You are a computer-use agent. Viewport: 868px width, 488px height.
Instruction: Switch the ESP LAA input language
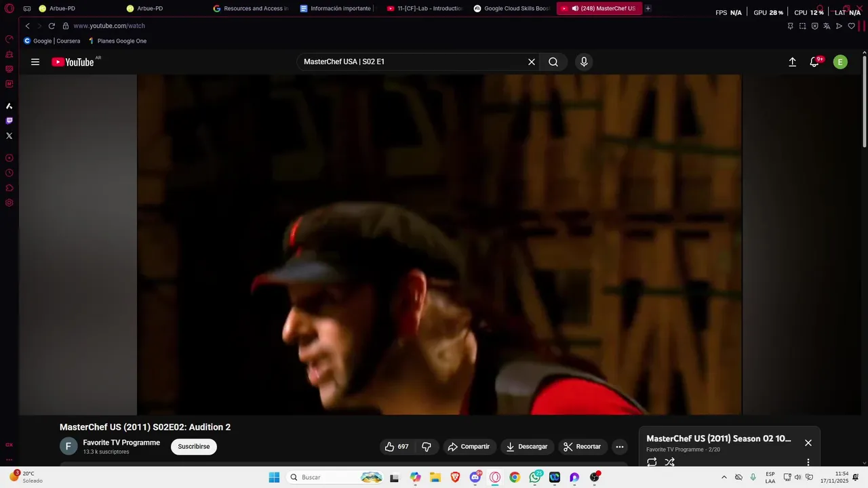pyautogui.click(x=770, y=477)
